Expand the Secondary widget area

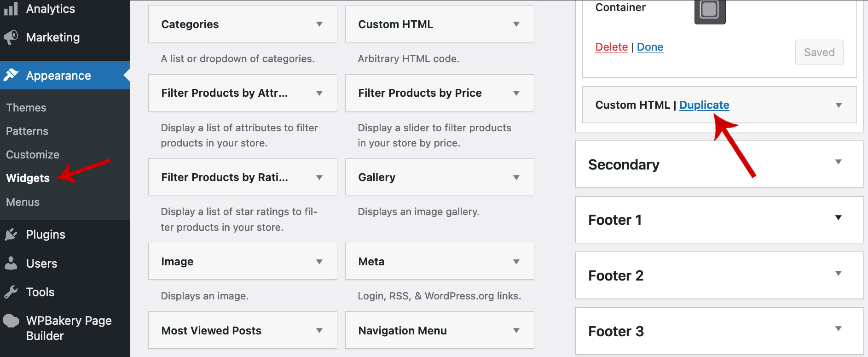838,162
